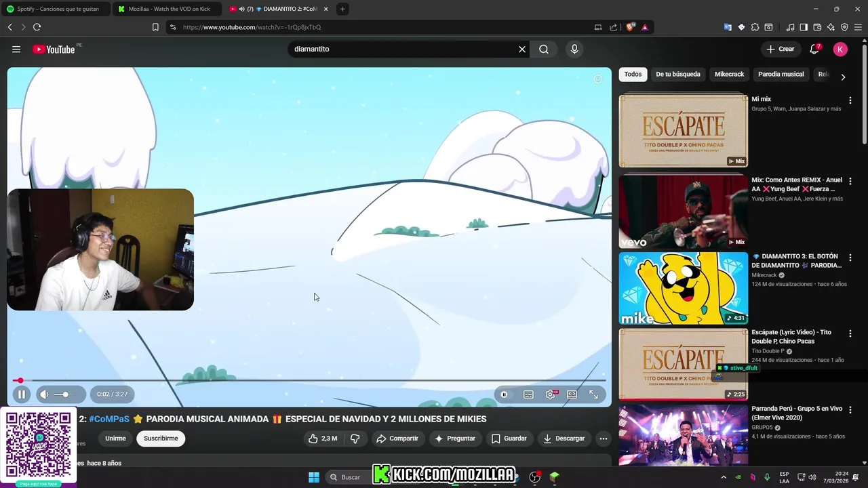The width and height of the screenshot is (868, 488).
Task: Open the Windows Start menu
Action: coord(314,477)
